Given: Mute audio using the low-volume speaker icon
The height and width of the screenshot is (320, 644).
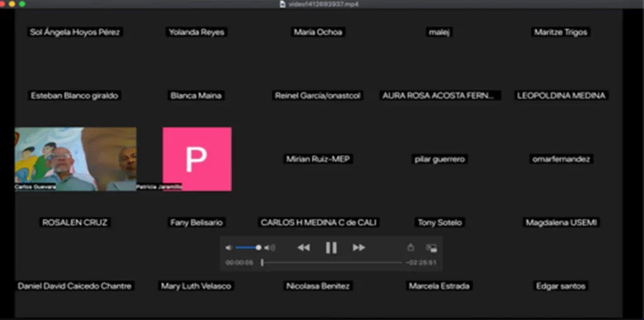Looking at the screenshot, I should click(228, 248).
